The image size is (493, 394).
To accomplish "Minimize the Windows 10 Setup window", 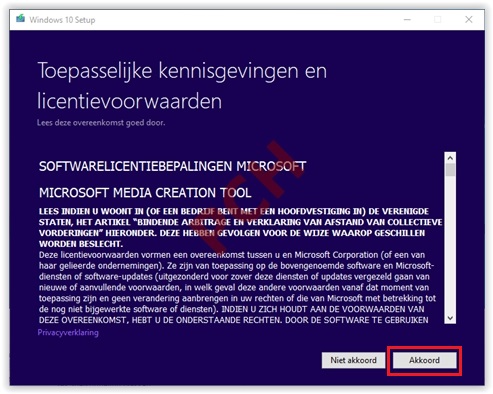I will [x=407, y=20].
